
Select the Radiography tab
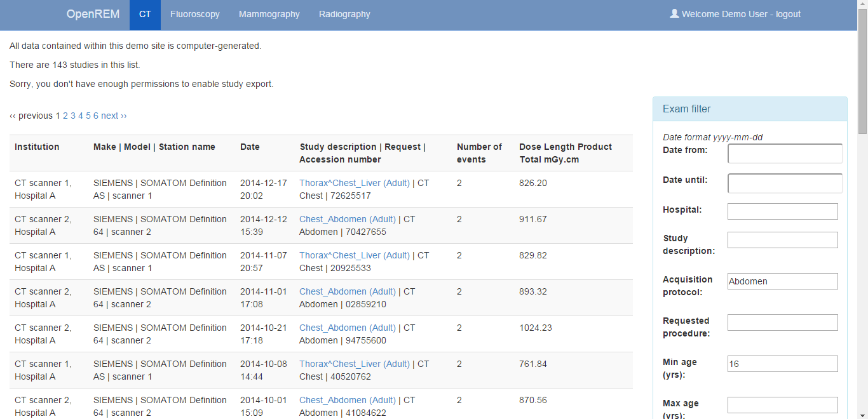tap(344, 15)
